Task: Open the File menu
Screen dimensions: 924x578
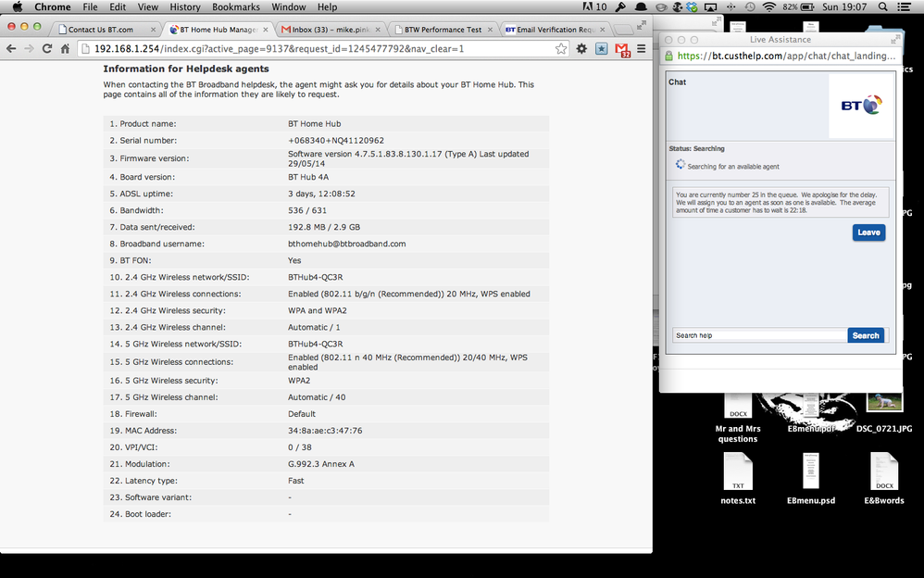Action: pyautogui.click(x=90, y=6)
